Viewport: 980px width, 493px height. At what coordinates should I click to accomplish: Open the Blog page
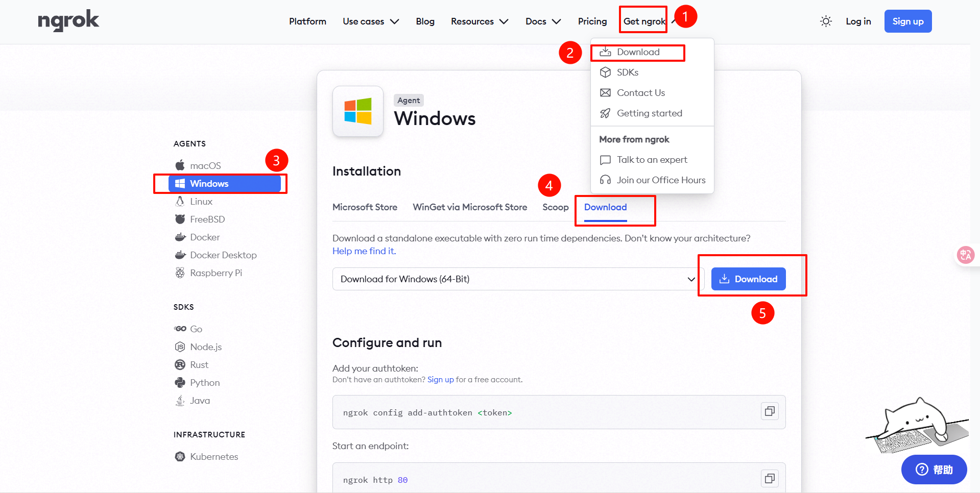point(425,21)
